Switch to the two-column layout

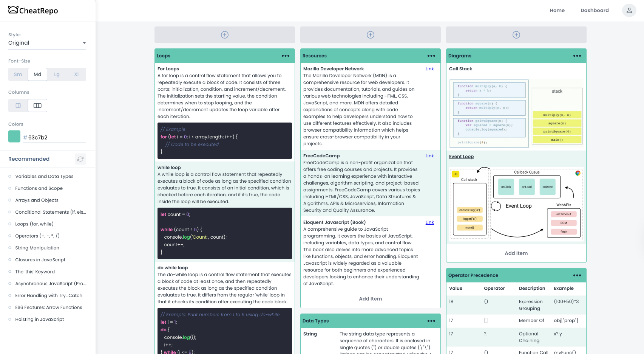18,106
